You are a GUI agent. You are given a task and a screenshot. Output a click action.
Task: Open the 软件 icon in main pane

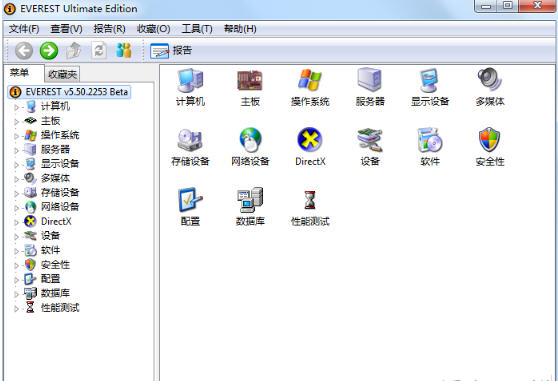pos(430,140)
